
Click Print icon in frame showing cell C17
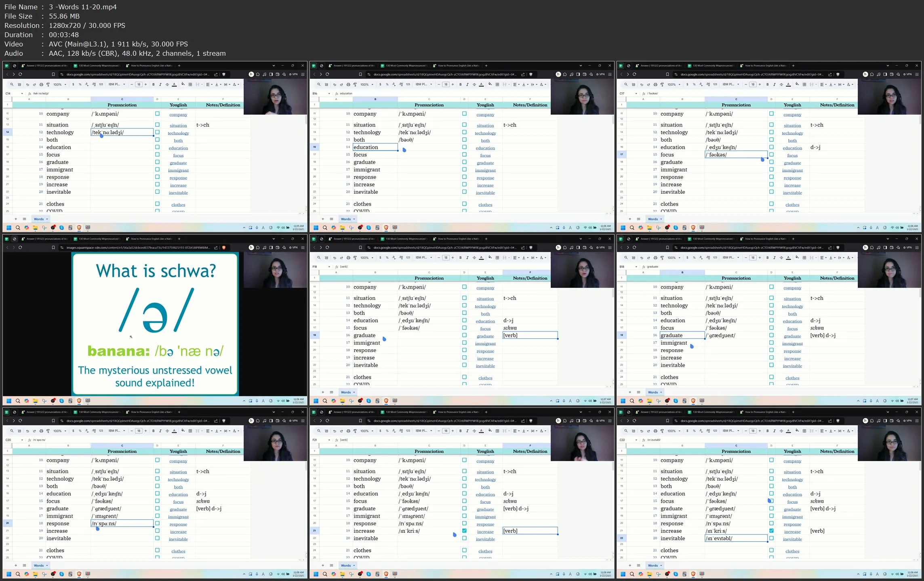point(655,84)
